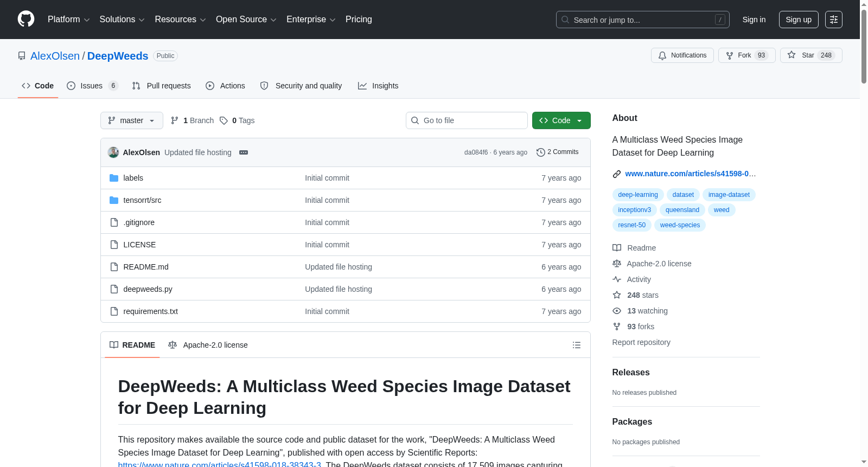Screen dimensions: 868x467
Task: Click the README.md file icon
Action: 114,267
